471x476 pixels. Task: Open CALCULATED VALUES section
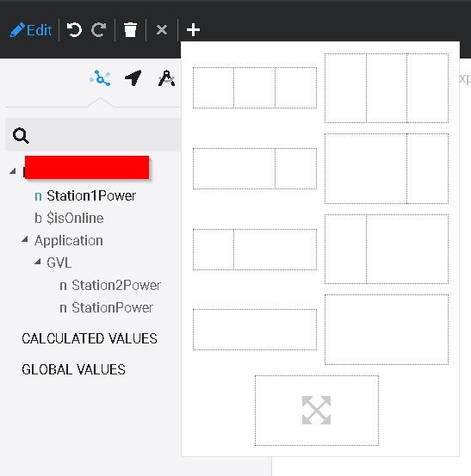(90, 338)
